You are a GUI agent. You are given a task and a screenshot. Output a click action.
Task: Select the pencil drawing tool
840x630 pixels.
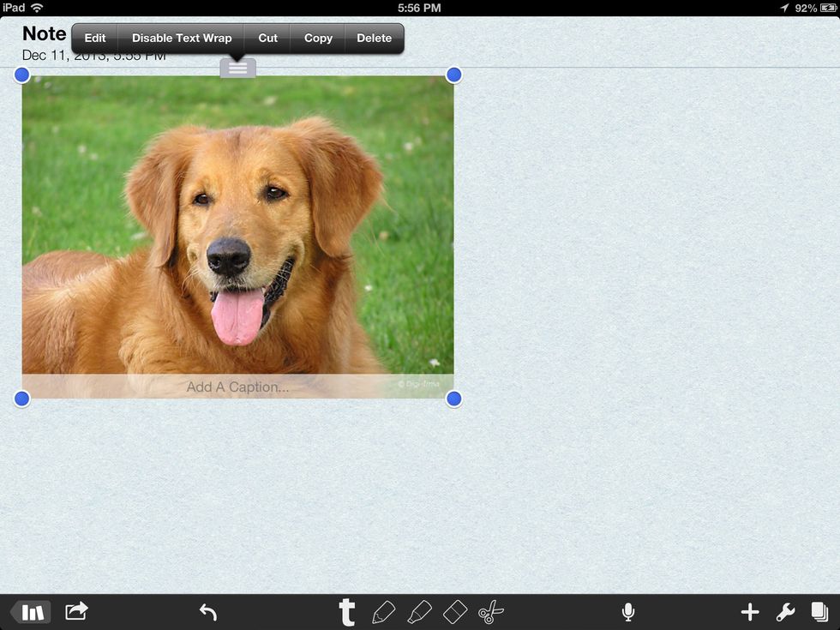(383, 612)
